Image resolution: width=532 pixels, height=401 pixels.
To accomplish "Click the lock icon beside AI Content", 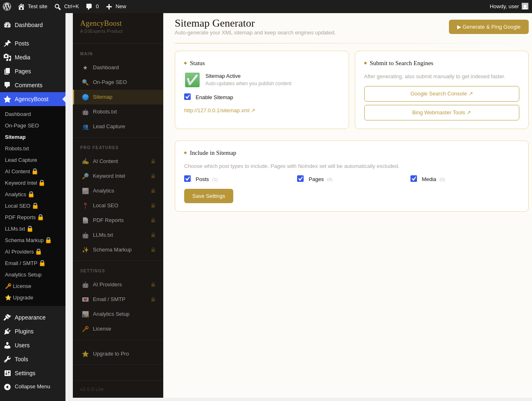I will (x=153, y=161).
